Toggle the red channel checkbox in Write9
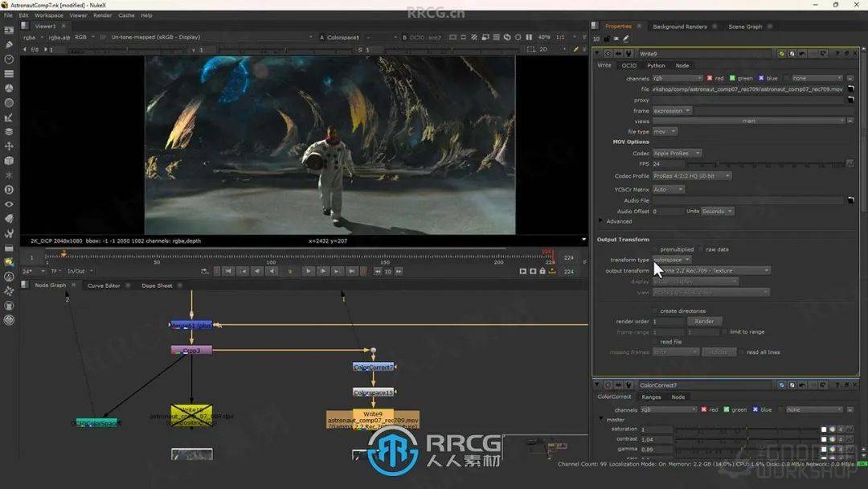Viewport: 868px width, 489px height. click(x=710, y=79)
